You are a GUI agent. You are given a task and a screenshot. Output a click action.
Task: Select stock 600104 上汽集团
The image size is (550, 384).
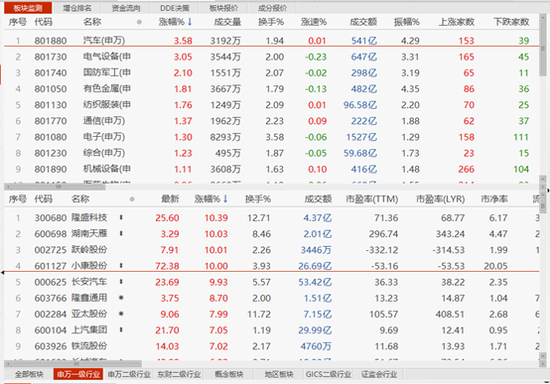point(271,330)
